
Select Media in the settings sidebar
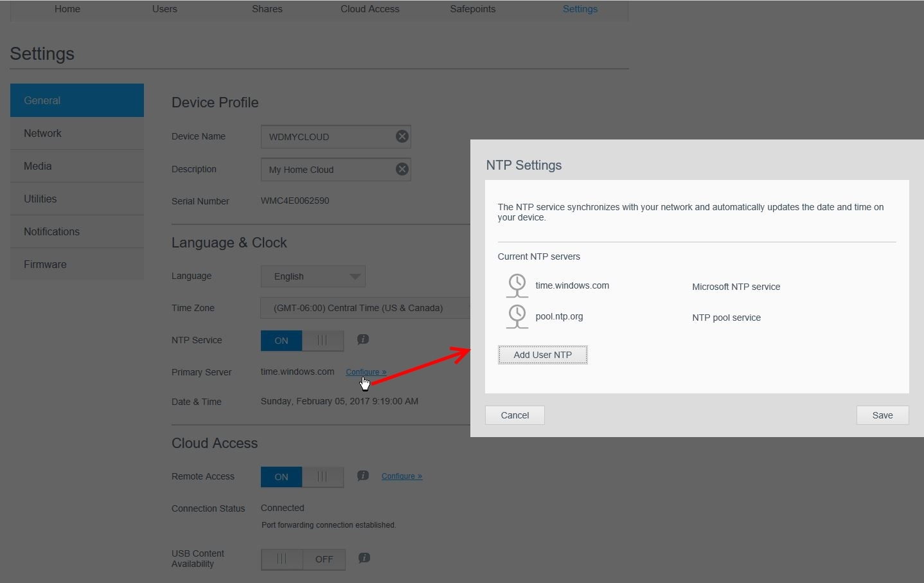(77, 166)
